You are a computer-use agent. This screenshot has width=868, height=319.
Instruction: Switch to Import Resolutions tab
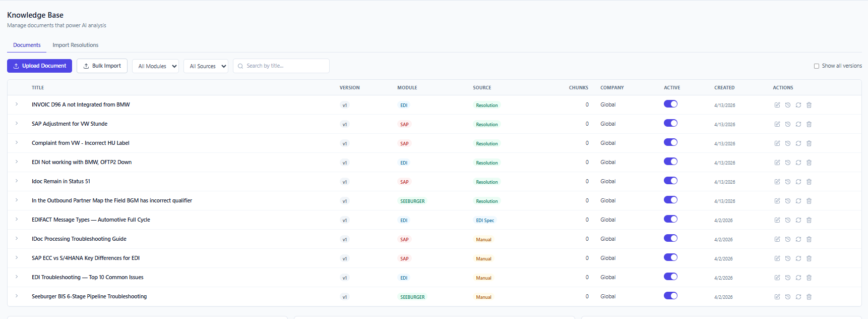pos(76,45)
